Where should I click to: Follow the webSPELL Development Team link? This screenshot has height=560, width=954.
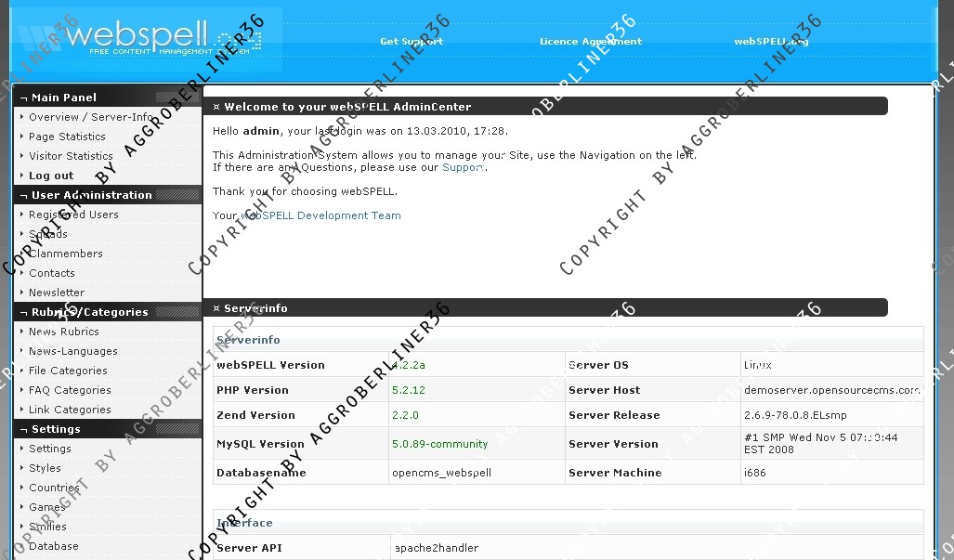coord(320,215)
